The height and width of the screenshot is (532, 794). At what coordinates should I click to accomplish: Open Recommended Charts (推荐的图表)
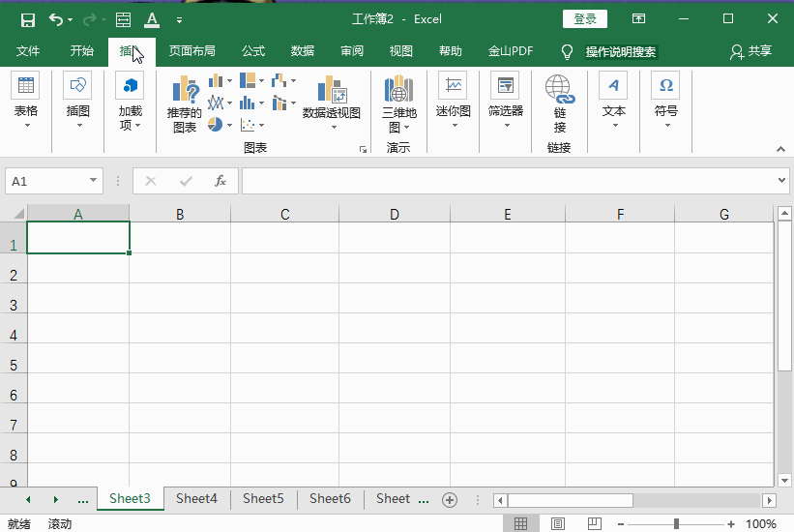pos(184,103)
